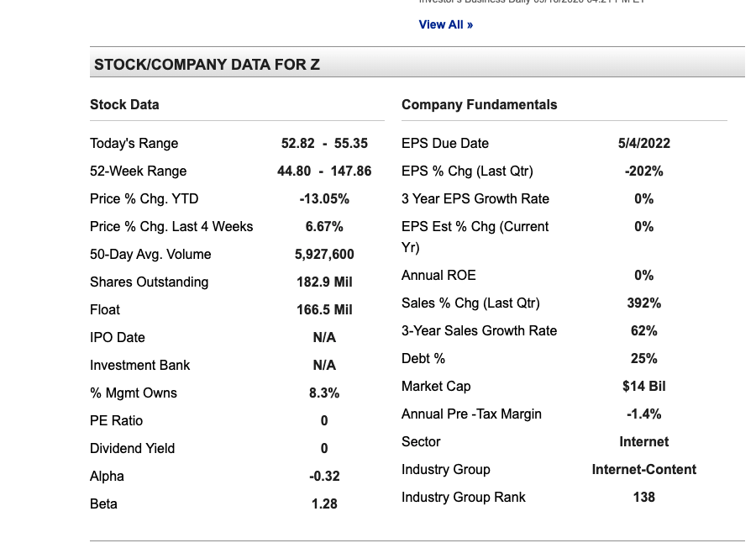Screen dimensions: 756x543
Task: Select the 'Stock Data' column heading
Action: click(x=124, y=105)
